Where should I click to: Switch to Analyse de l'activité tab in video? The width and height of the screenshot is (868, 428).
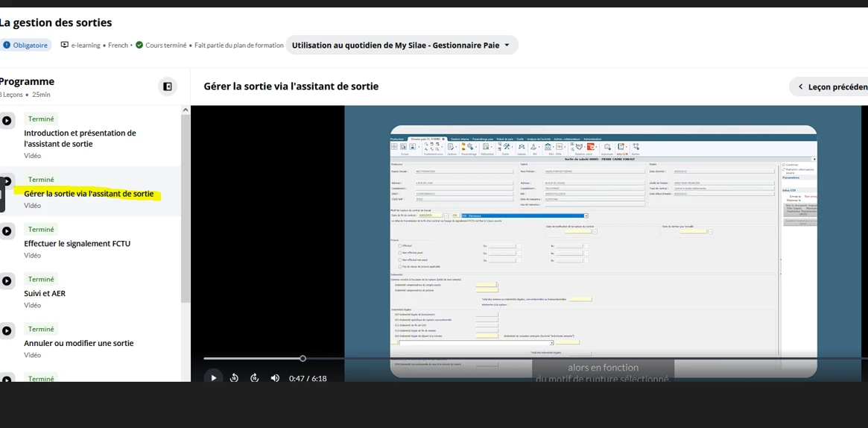pyautogui.click(x=539, y=139)
